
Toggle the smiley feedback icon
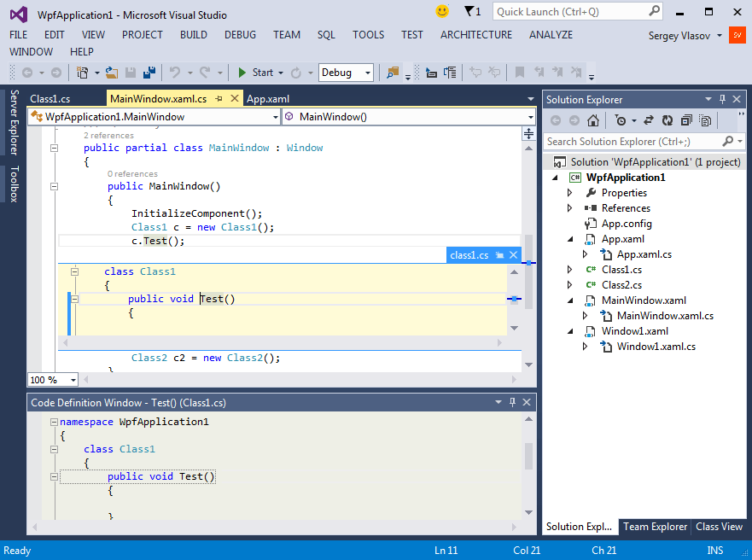click(x=442, y=12)
